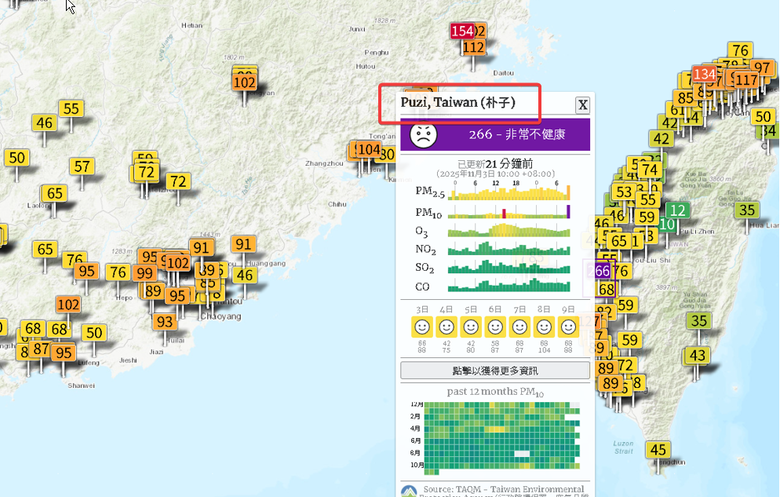Select the forecast face for day 8日

(x=544, y=327)
